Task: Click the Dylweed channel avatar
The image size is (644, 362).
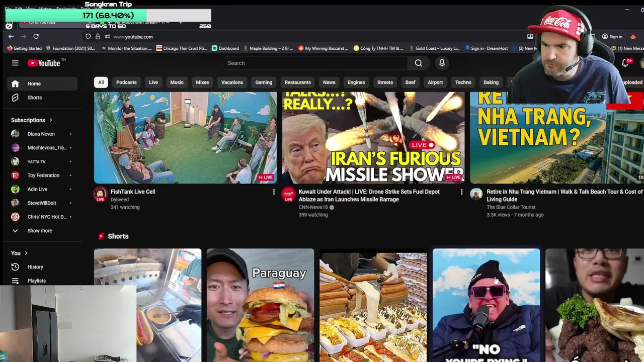Action: [100, 195]
